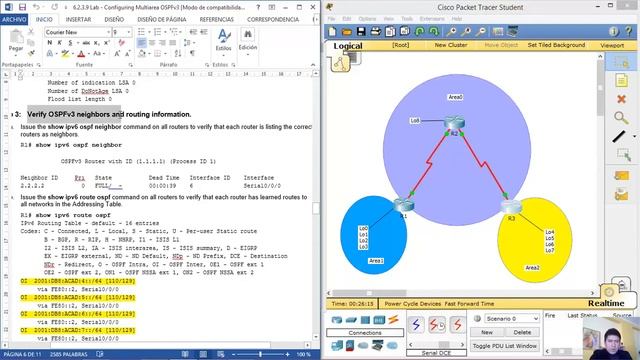This screenshot has height=360, width=640.
Task: Open the Edición editing dropdown
Action: tap(248, 43)
